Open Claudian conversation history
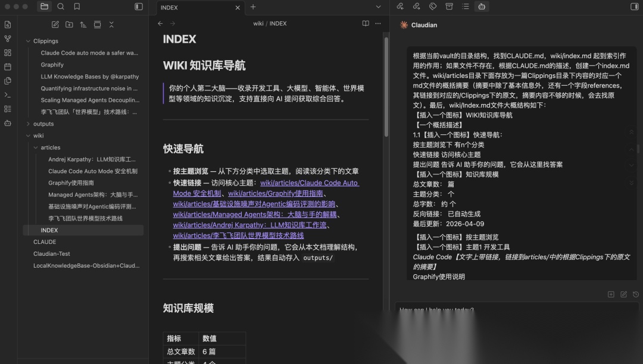Viewport: 643px width, 364px height. (x=636, y=294)
